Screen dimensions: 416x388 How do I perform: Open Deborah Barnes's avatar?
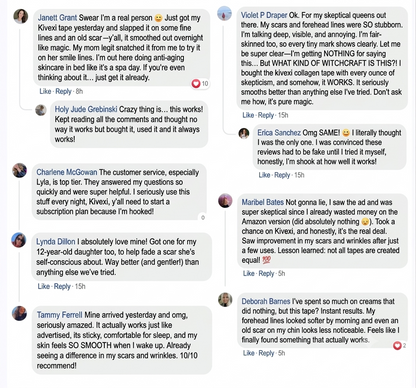tap(225, 300)
